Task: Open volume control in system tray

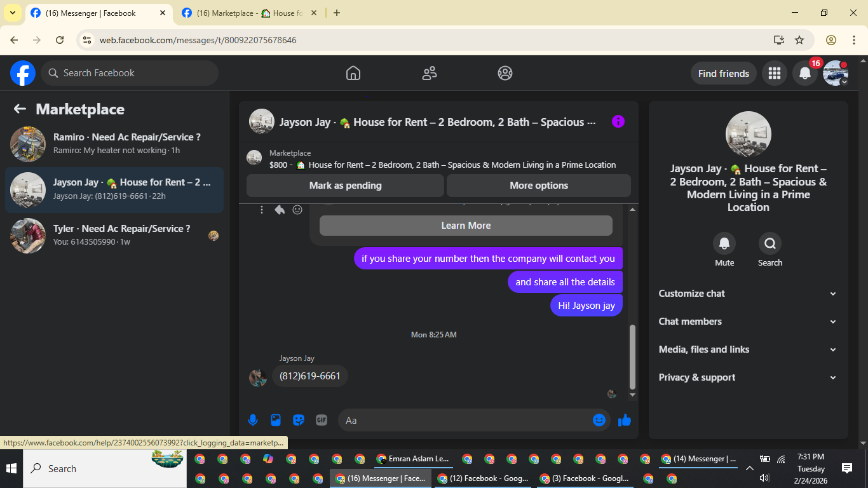Action: (764, 478)
